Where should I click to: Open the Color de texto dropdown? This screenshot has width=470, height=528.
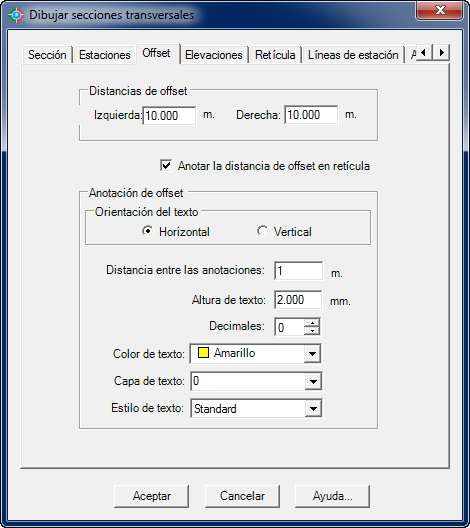click(312, 354)
